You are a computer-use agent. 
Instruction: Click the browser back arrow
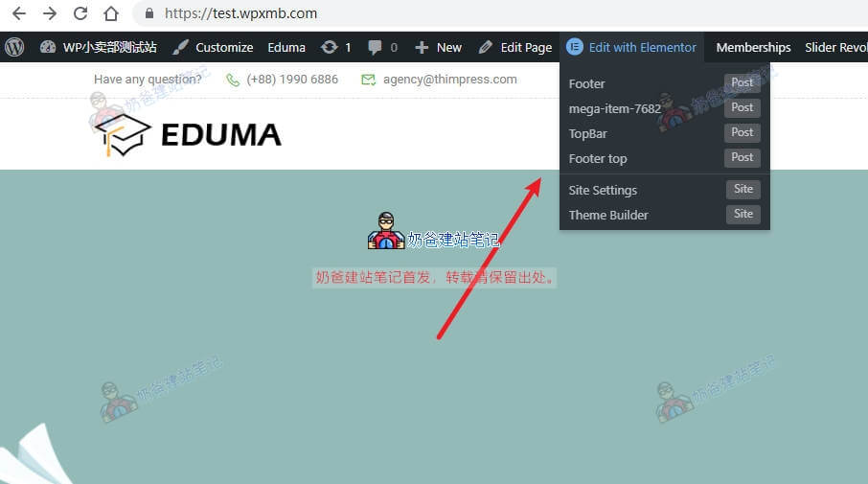[19, 13]
